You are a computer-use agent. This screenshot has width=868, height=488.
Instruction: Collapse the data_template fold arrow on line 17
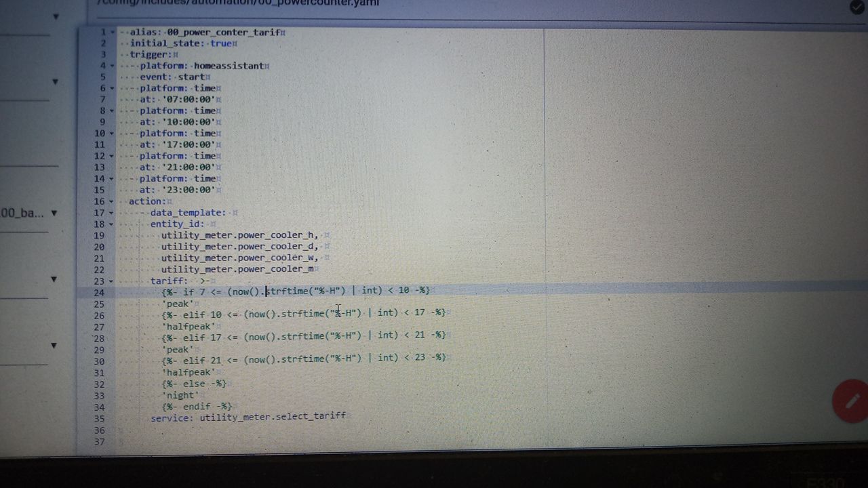click(113, 213)
